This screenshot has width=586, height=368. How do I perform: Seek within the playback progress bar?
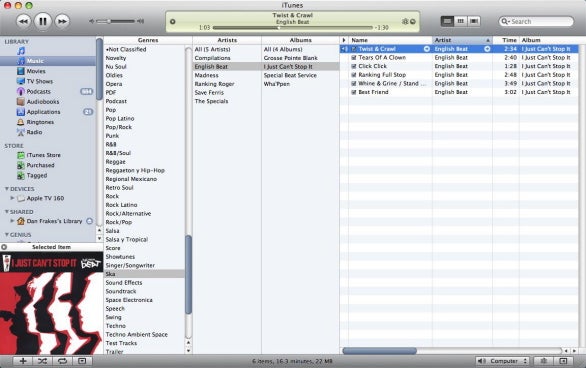pos(293,28)
